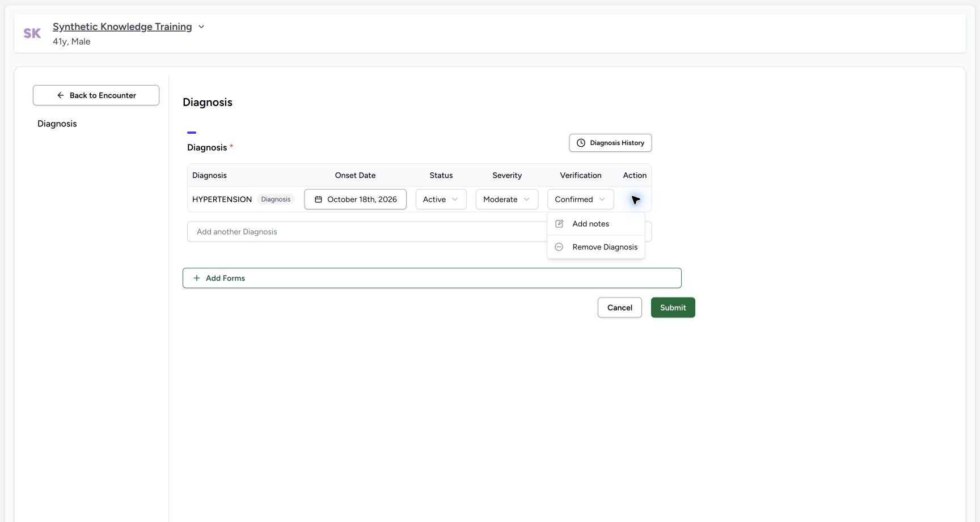Choose Remove Diagnosis from the action menu
This screenshot has height=522, width=980.
(596, 247)
